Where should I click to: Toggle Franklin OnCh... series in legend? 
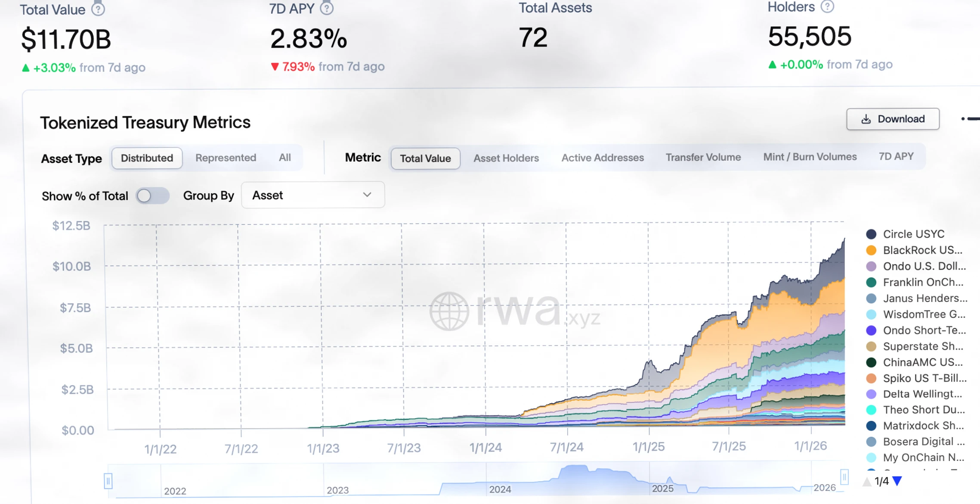tap(915, 282)
